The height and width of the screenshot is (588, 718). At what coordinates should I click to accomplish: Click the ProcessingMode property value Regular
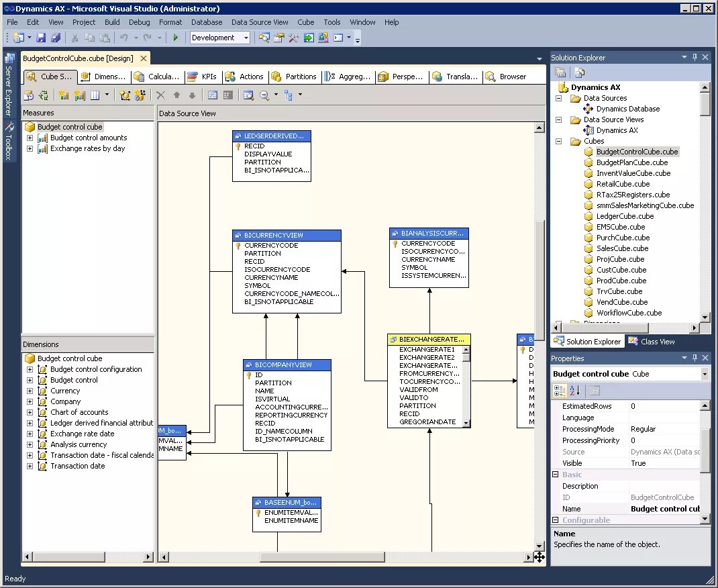pos(664,429)
